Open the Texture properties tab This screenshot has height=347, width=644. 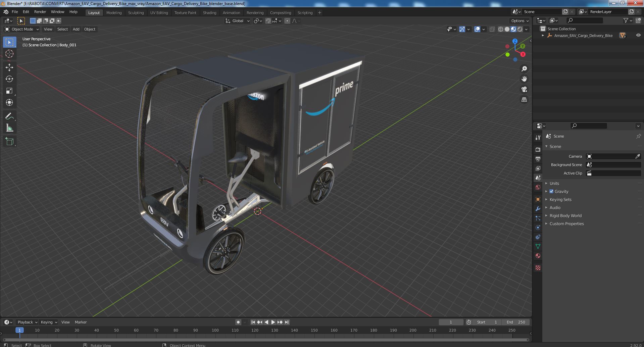(538, 268)
